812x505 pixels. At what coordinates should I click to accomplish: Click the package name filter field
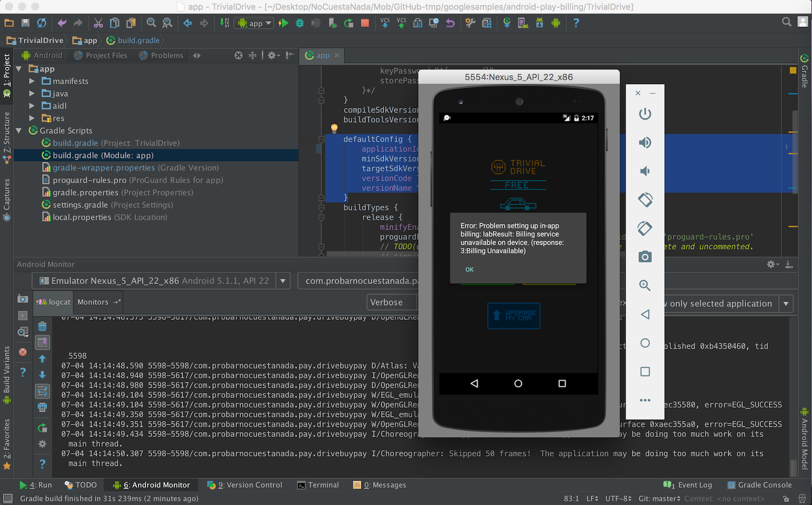(358, 280)
